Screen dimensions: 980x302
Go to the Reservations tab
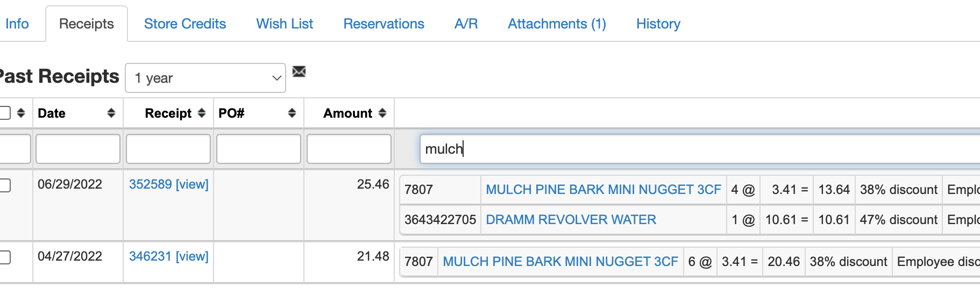point(384,24)
